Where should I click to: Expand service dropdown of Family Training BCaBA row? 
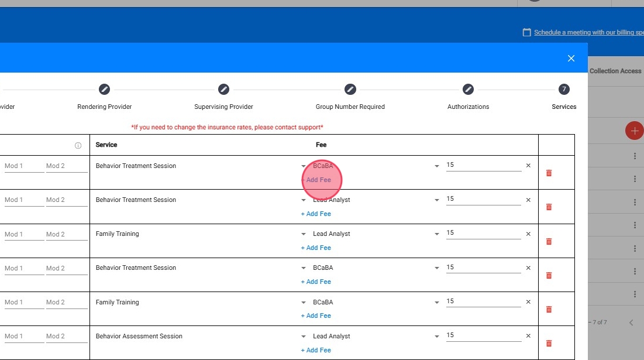[304, 303]
